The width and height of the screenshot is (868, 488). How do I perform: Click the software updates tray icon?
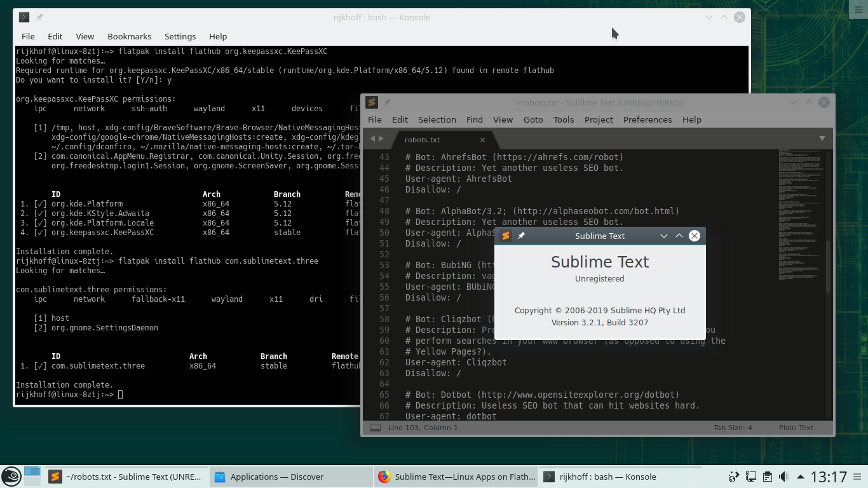pyautogui.click(x=734, y=477)
